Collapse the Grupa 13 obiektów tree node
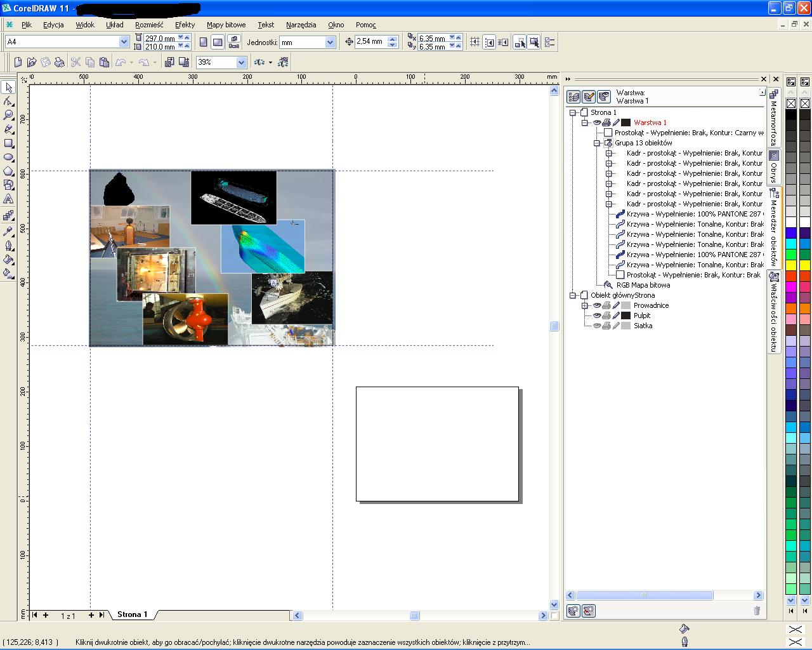The image size is (812, 650). [597, 143]
